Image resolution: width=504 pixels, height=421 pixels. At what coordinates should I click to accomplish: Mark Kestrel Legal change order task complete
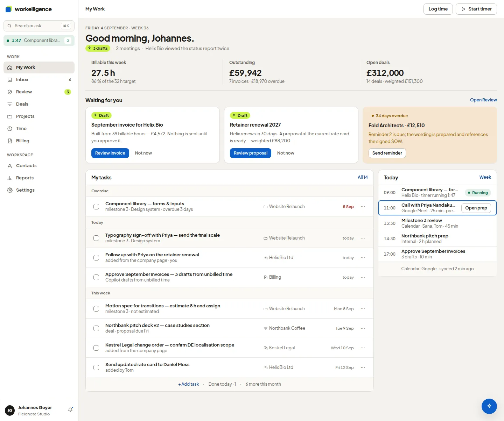coord(96,348)
